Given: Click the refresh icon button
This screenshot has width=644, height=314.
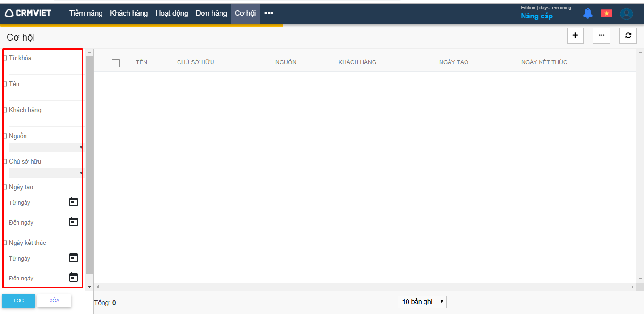Looking at the screenshot, I should [x=628, y=35].
